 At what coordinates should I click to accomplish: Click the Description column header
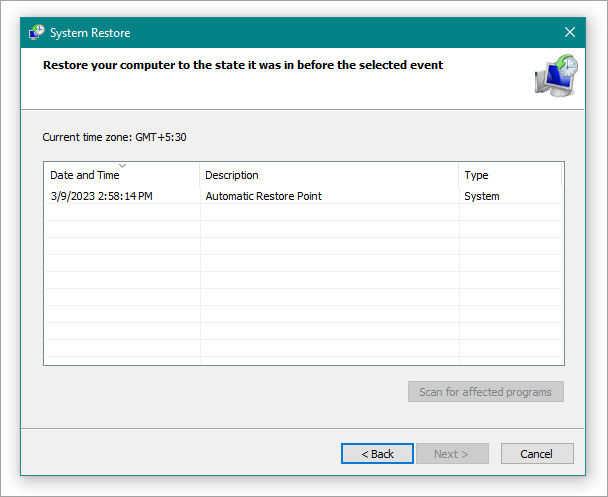point(329,175)
